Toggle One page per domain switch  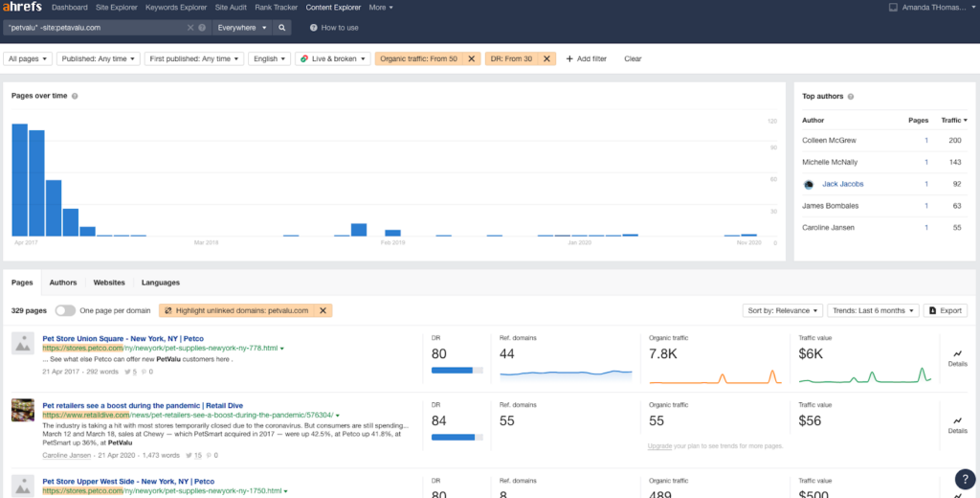[65, 311]
